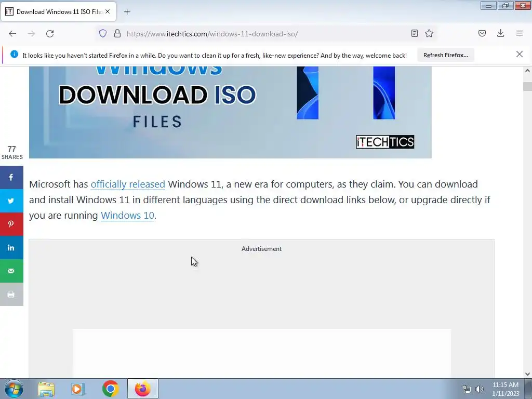This screenshot has height=399, width=532.
Task: Dismiss the Firefox refresh notification bar
Action: 519,54
